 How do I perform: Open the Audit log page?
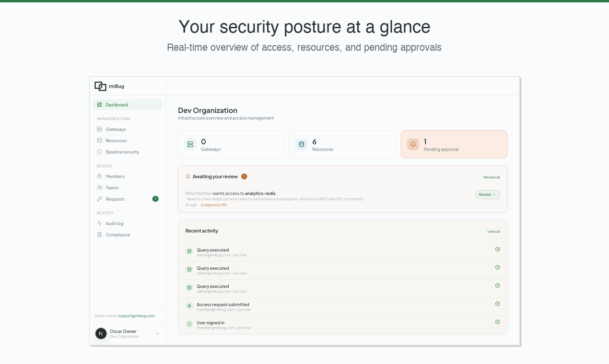tap(128, 223)
